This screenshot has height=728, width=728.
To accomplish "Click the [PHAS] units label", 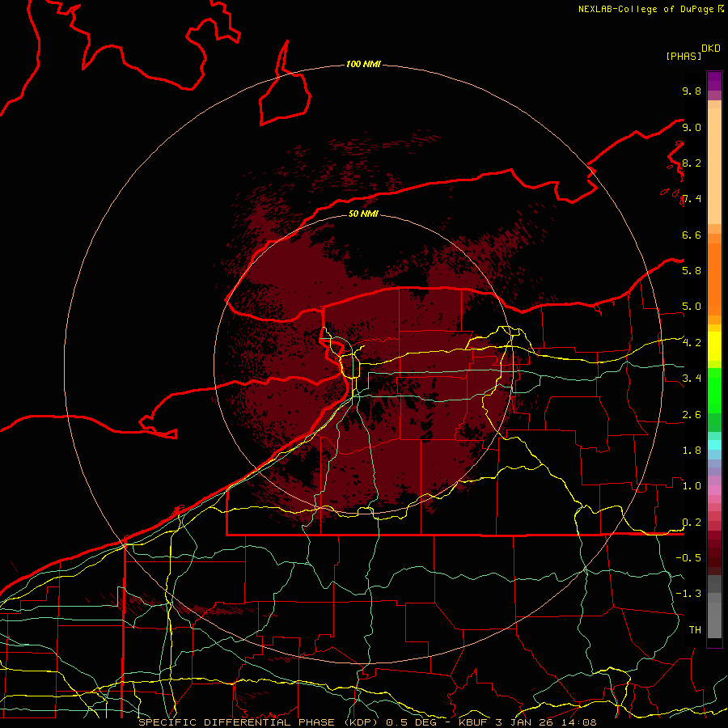I will 684,56.
